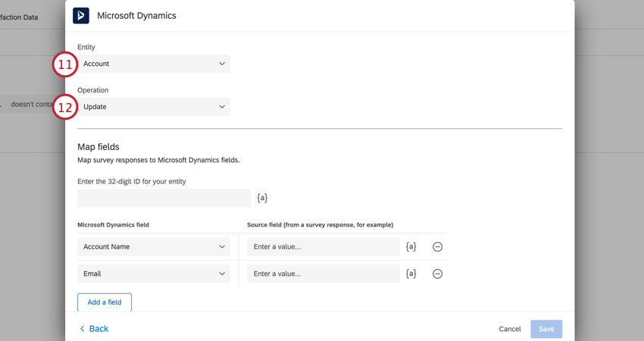Click the Microsoft Dynamics logo icon

(x=81, y=15)
